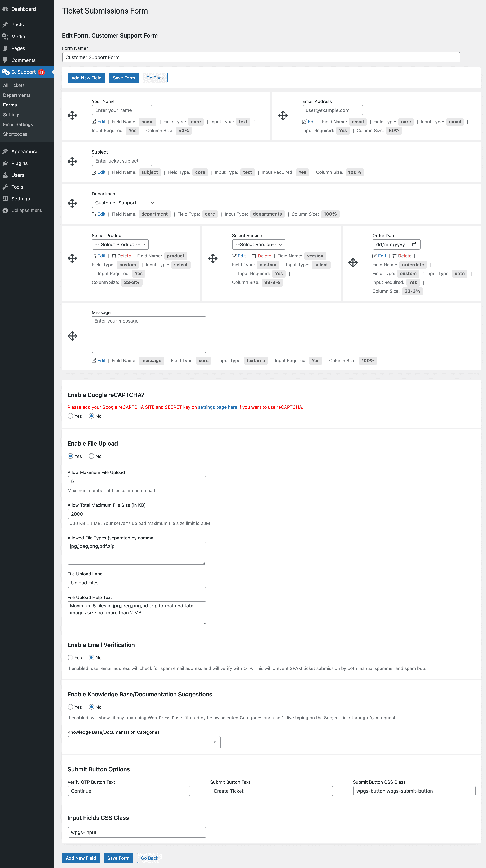486x868 pixels.
Task: Open the calendar picker icon in Order Date
Action: 414,244
